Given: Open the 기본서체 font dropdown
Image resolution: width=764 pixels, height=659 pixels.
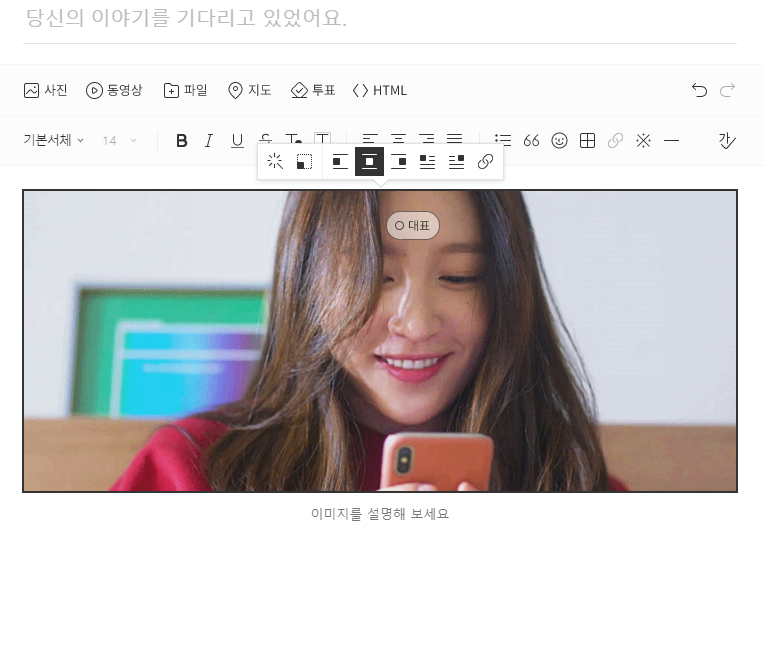Looking at the screenshot, I should [x=53, y=140].
